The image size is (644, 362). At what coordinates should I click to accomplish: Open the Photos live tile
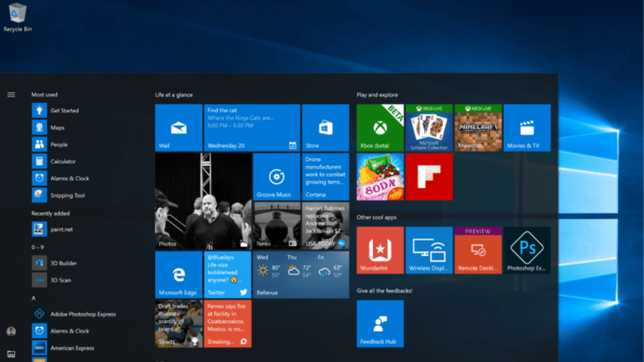click(203, 201)
